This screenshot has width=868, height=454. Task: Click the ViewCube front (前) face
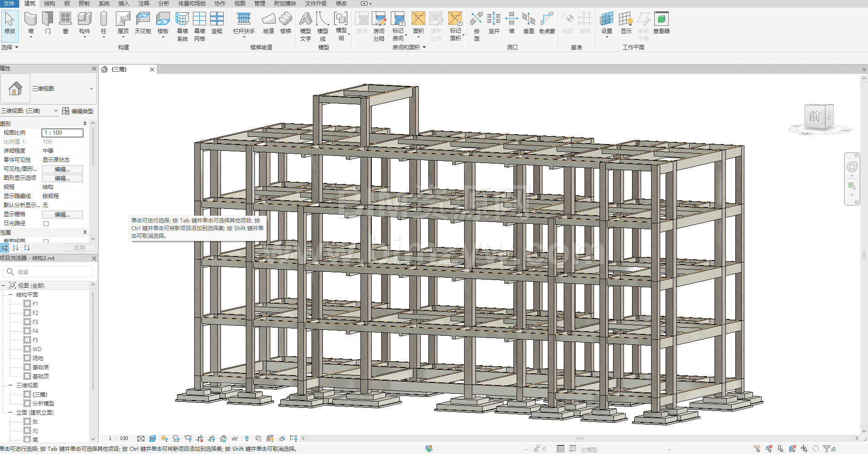coord(815,116)
